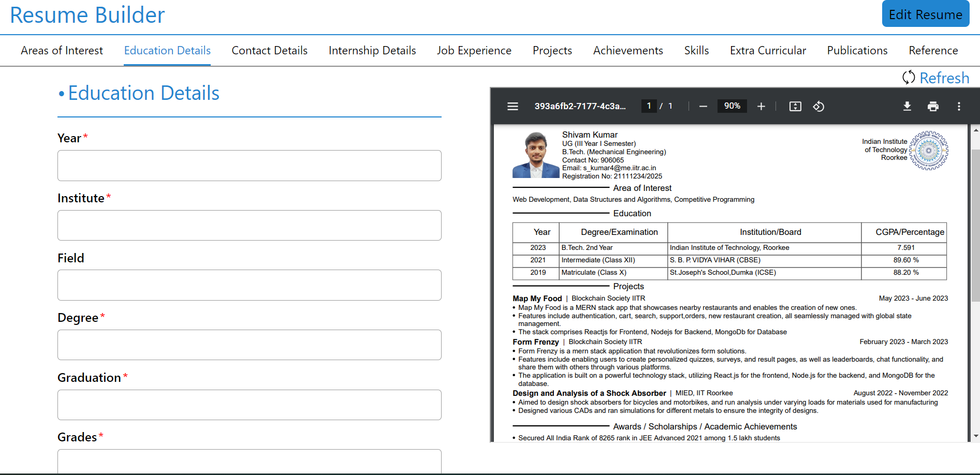Switch to the Areas of Interest tab
This screenshot has height=475, width=980.
click(62, 50)
